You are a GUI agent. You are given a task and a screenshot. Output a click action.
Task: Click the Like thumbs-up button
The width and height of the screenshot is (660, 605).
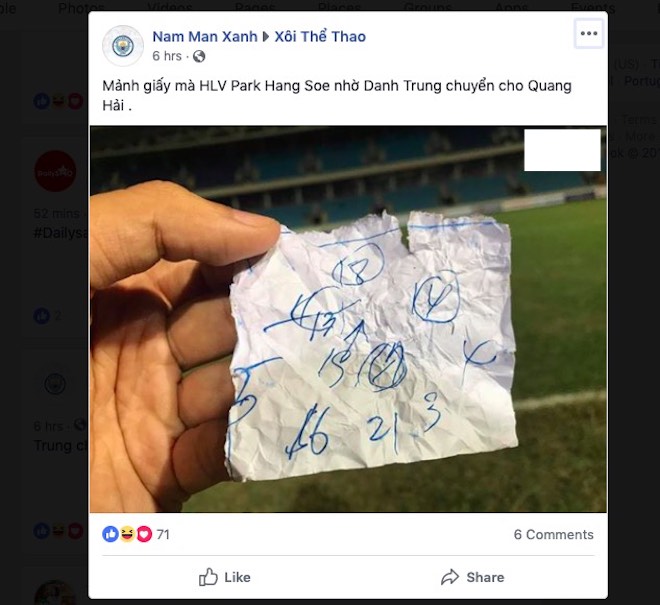(224, 577)
